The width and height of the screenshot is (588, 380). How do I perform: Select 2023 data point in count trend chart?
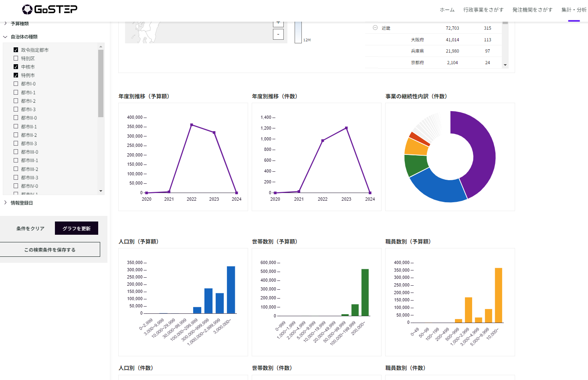(x=346, y=128)
